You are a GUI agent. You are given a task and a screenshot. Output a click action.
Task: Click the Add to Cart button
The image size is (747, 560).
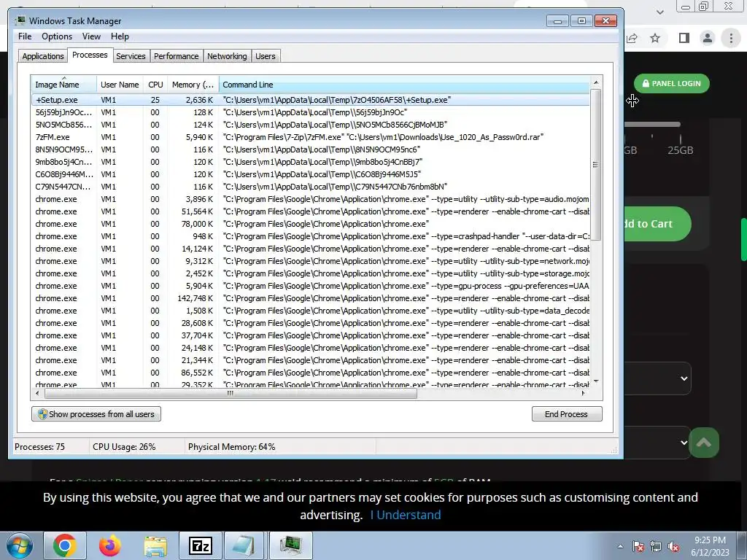(657, 224)
